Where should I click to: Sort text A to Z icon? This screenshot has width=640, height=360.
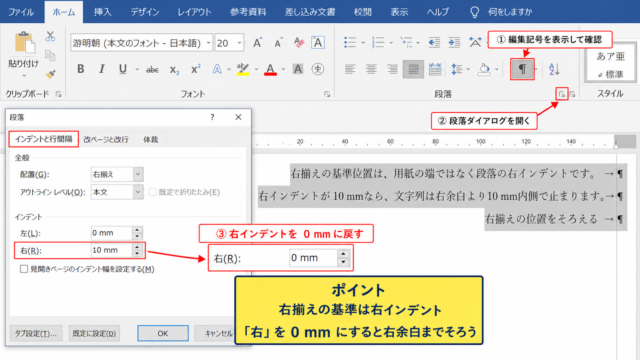pos(554,69)
